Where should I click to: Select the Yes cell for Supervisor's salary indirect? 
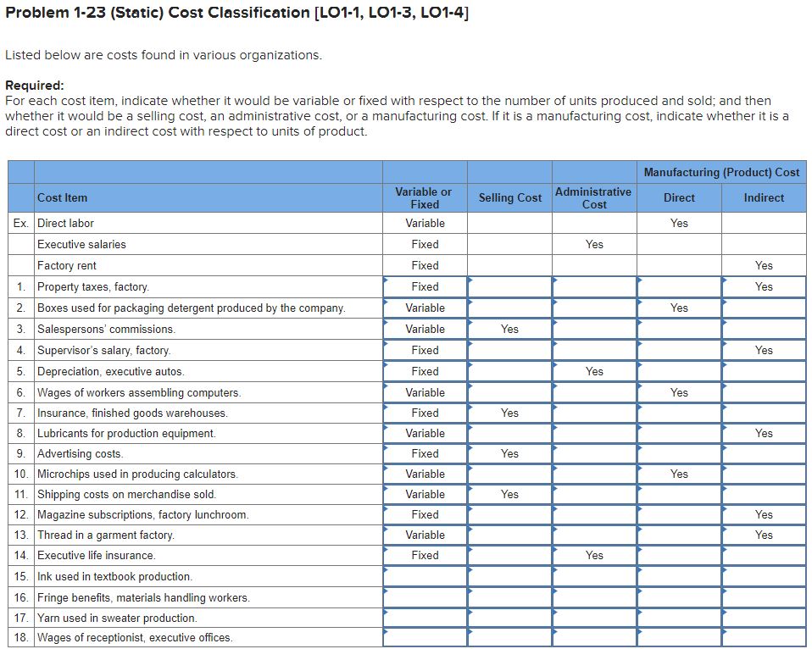764,350
